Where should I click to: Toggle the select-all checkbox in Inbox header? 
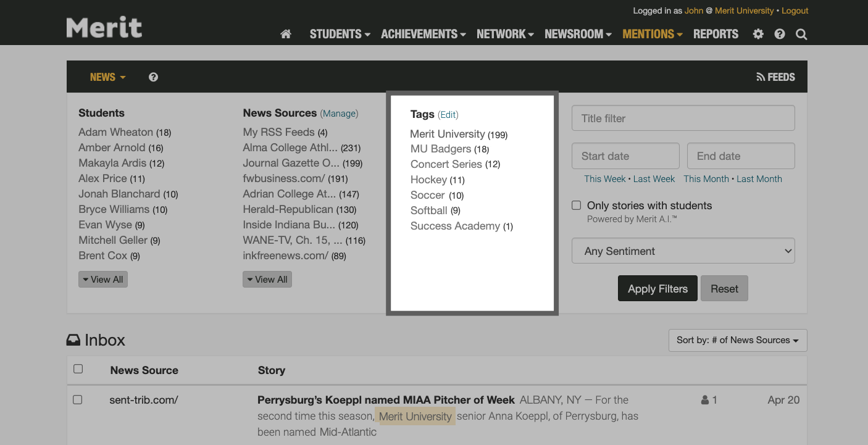tap(78, 369)
